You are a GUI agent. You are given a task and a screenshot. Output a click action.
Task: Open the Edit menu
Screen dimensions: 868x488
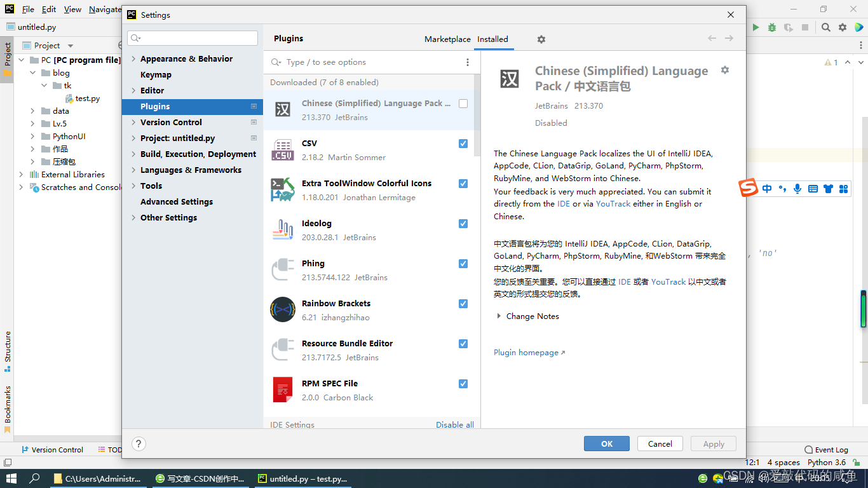pyautogui.click(x=49, y=10)
